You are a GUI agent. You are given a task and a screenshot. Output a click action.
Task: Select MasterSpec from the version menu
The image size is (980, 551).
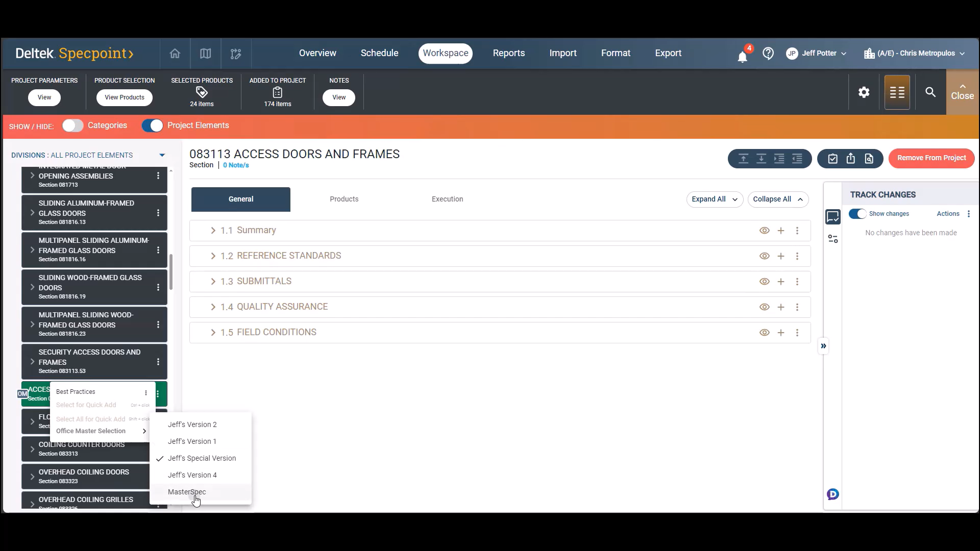pos(187,492)
